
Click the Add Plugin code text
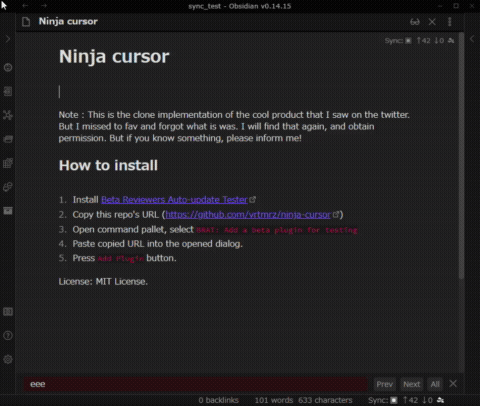click(x=121, y=259)
